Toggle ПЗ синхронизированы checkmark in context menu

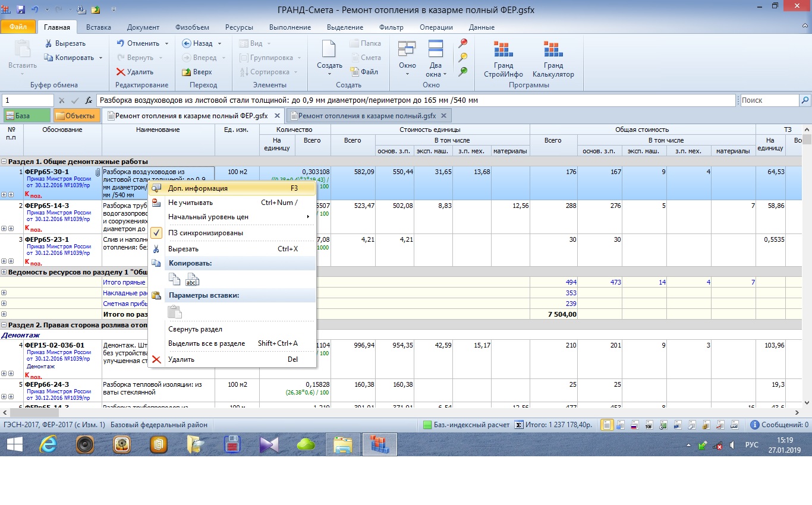pos(156,233)
